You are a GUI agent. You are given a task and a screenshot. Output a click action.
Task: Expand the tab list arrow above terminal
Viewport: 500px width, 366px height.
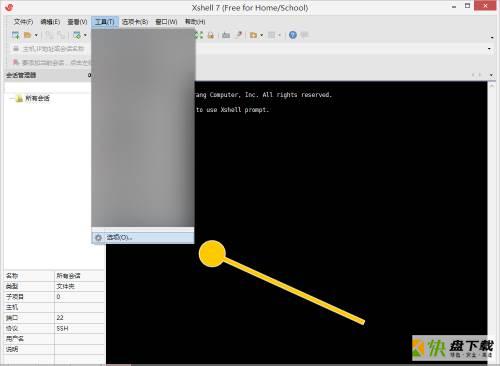[491, 75]
